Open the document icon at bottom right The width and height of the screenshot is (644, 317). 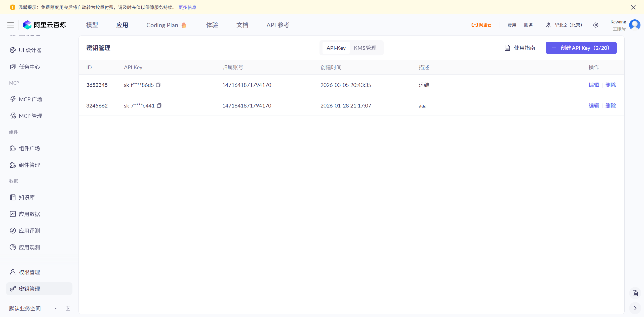coord(635,293)
